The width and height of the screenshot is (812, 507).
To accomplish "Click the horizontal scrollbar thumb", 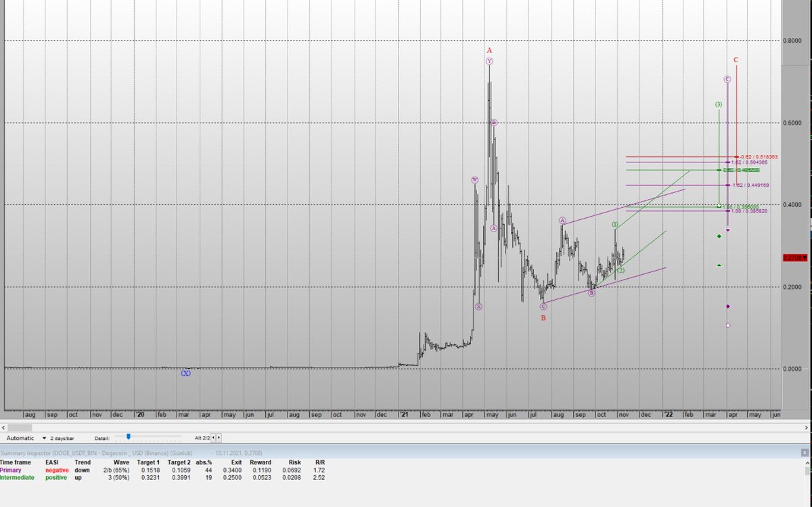I will point(21,427).
